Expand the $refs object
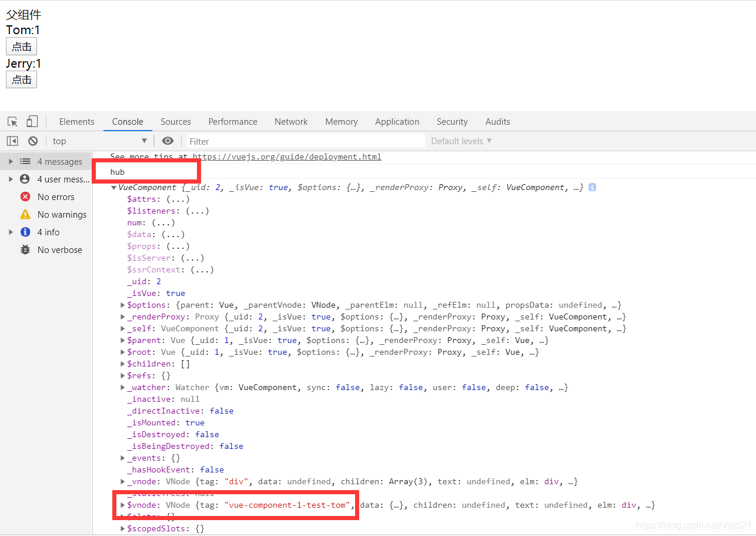The width and height of the screenshot is (756, 536). click(123, 375)
